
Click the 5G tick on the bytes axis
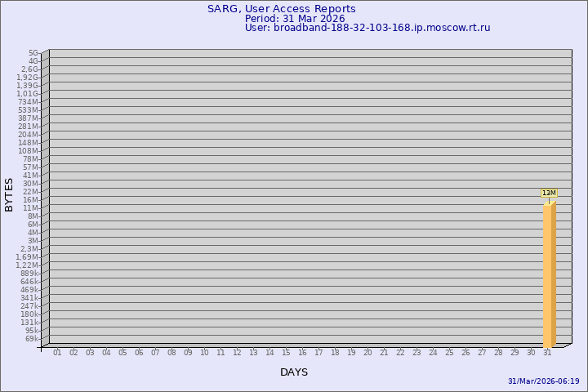(33, 53)
